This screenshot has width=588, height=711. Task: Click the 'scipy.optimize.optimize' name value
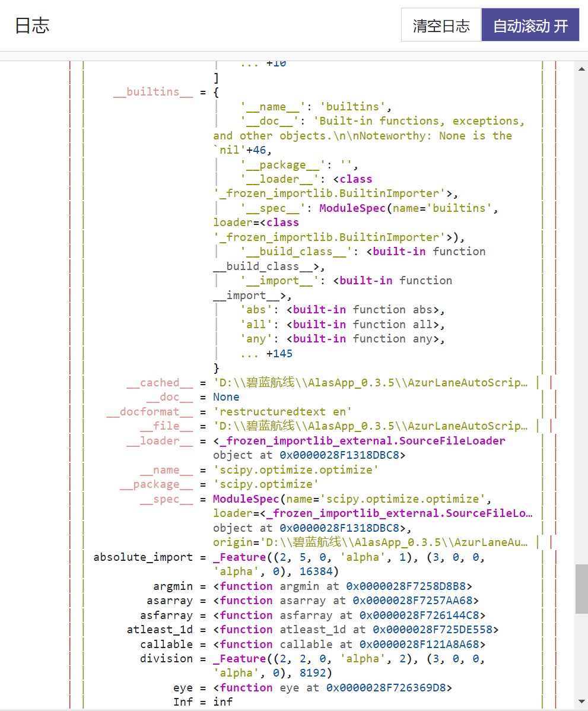(x=295, y=470)
